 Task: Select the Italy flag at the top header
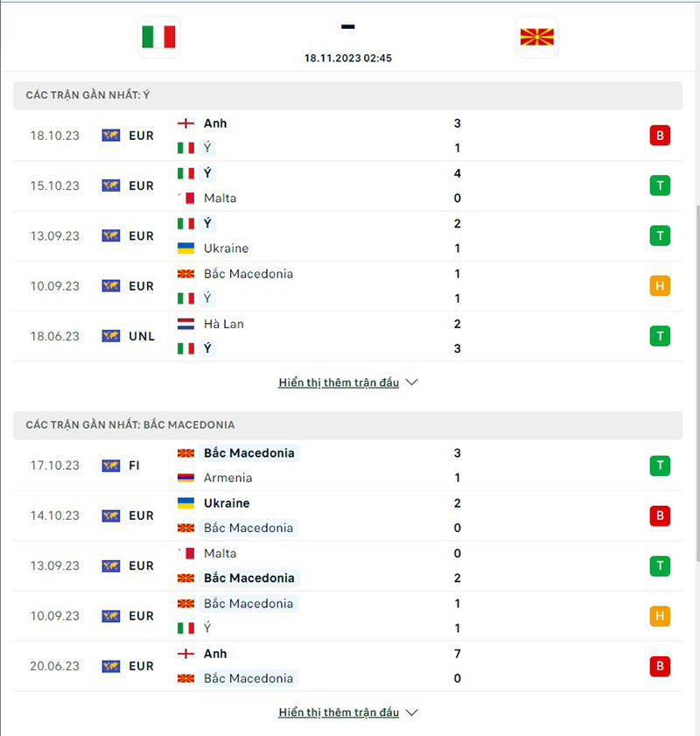point(158,37)
